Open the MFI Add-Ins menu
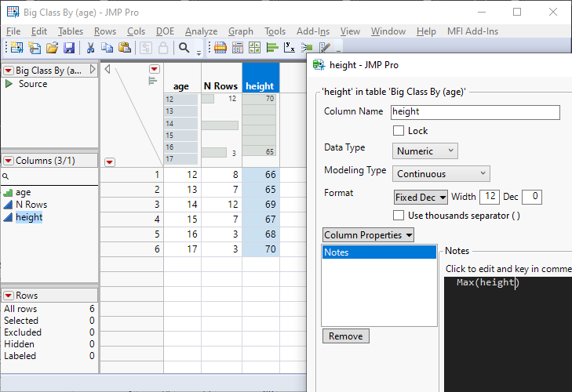The width and height of the screenshot is (572, 392). 473,31
